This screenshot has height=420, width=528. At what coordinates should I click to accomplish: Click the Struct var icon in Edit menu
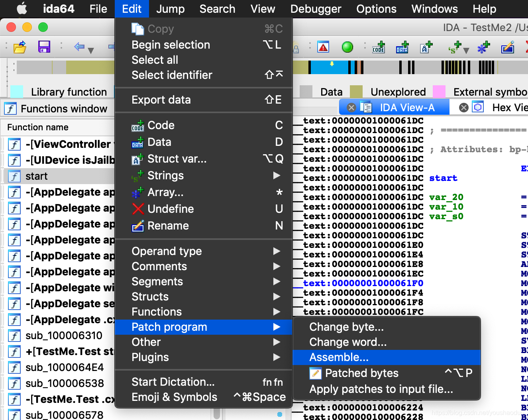click(x=137, y=159)
